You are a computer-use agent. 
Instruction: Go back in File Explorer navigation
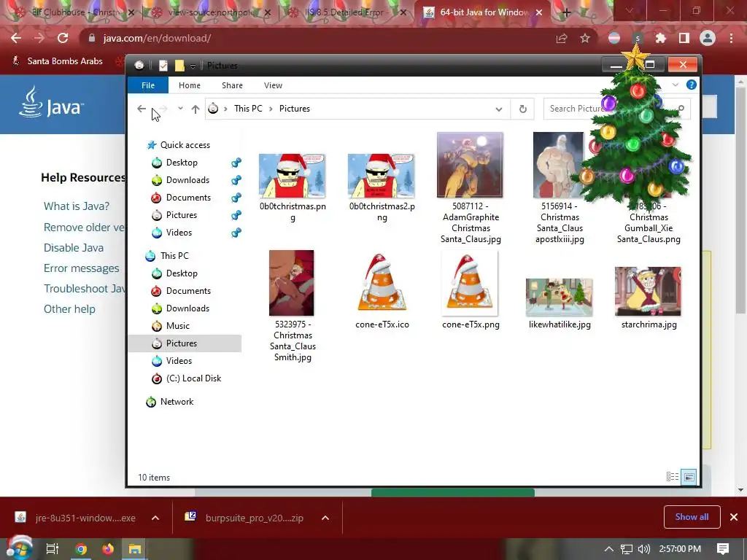[x=142, y=109]
